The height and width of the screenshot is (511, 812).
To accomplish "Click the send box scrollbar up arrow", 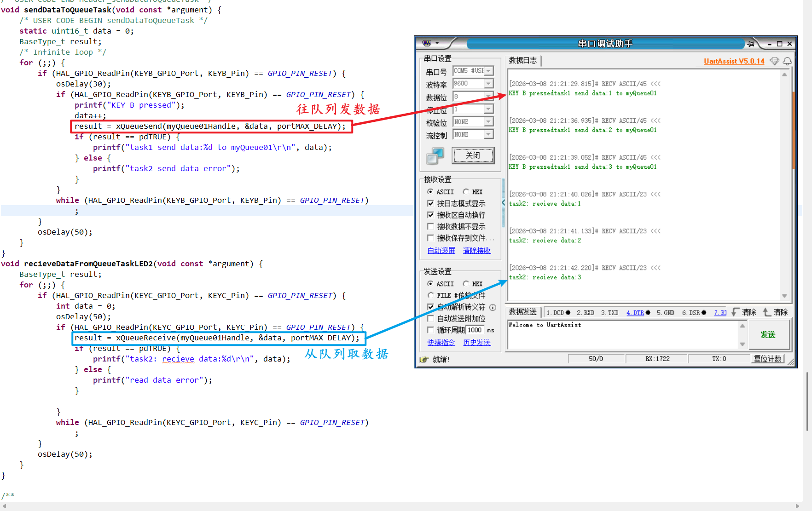I will coord(742,326).
